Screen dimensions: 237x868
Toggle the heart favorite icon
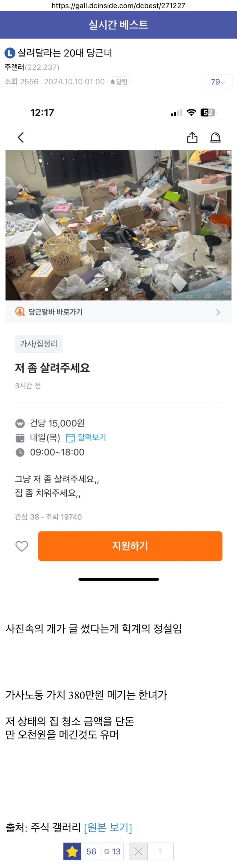[22, 546]
